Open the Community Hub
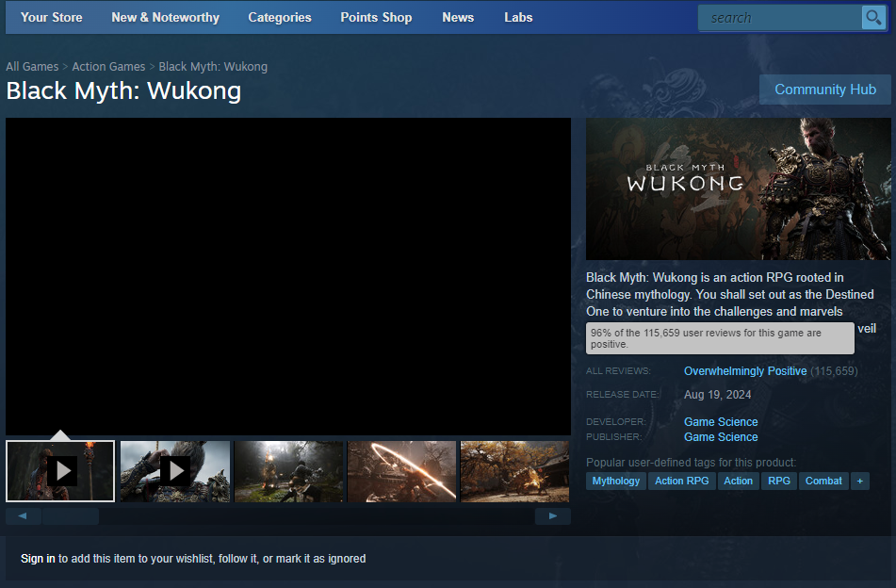 pos(824,90)
